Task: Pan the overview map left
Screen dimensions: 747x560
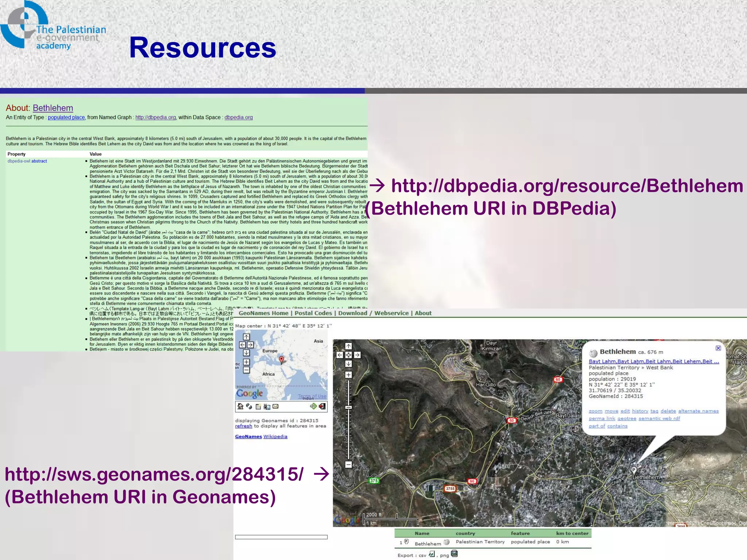Action: 243,345
